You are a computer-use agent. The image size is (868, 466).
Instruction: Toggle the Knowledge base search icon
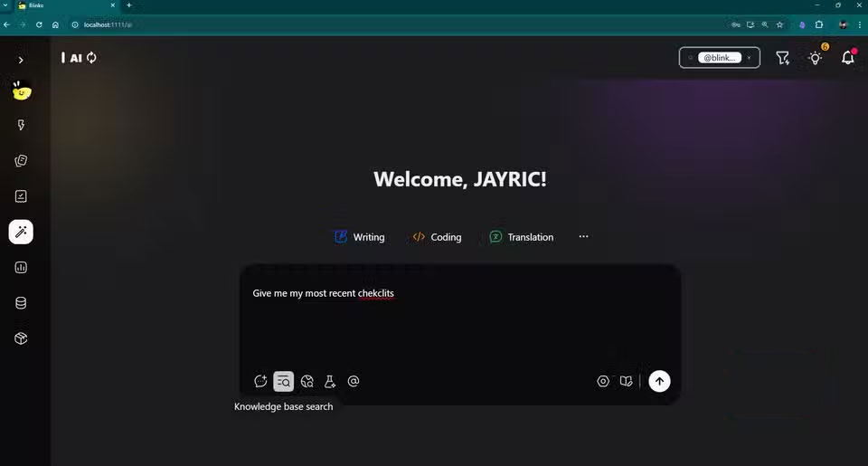tap(283, 381)
